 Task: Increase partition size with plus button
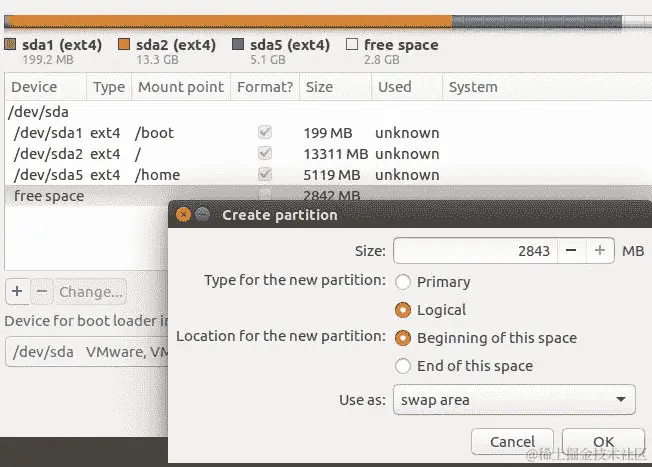pos(600,250)
